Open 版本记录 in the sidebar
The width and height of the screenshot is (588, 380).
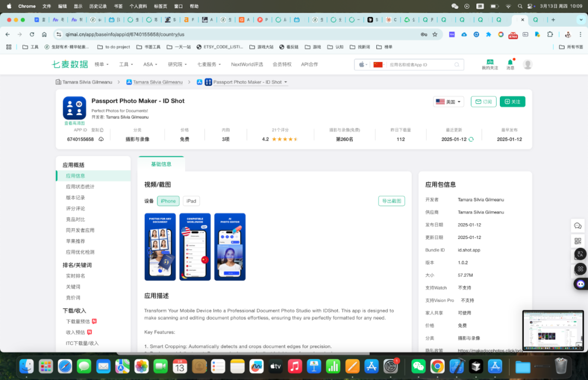tap(75, 198)
